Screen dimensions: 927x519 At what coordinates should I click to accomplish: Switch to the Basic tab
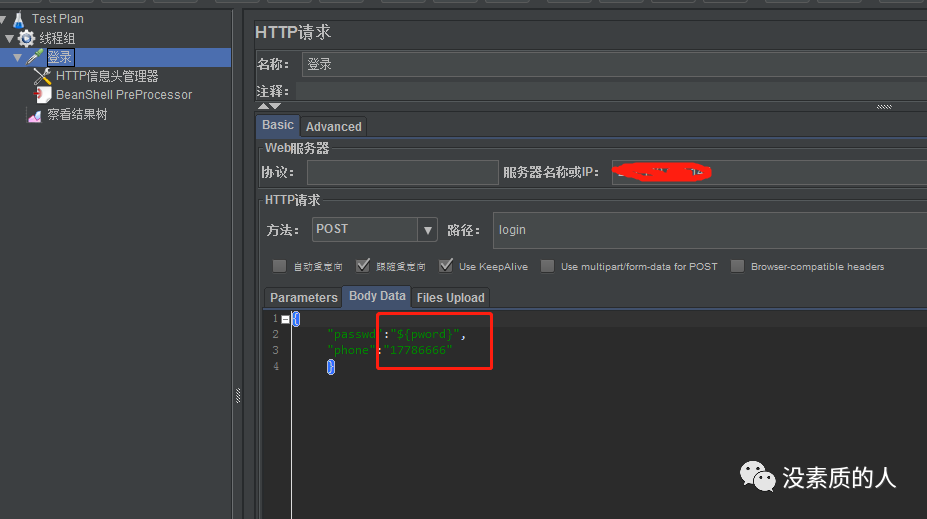click(277, 125)
